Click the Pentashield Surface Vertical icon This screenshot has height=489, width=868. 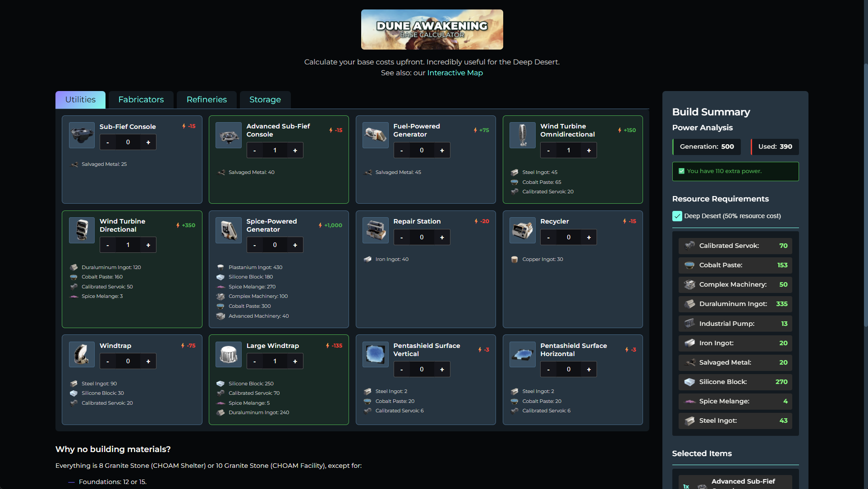[x=375, y=355]
